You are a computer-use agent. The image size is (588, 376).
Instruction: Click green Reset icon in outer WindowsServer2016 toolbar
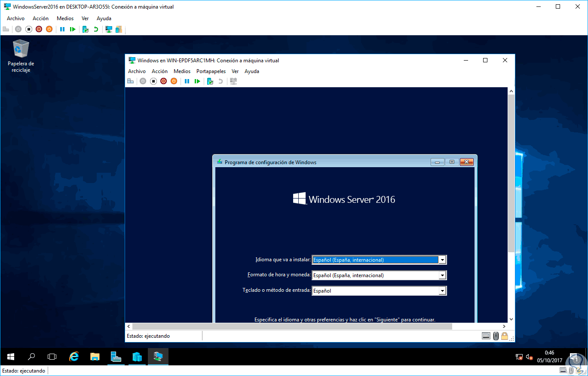[x=73, y=29]
